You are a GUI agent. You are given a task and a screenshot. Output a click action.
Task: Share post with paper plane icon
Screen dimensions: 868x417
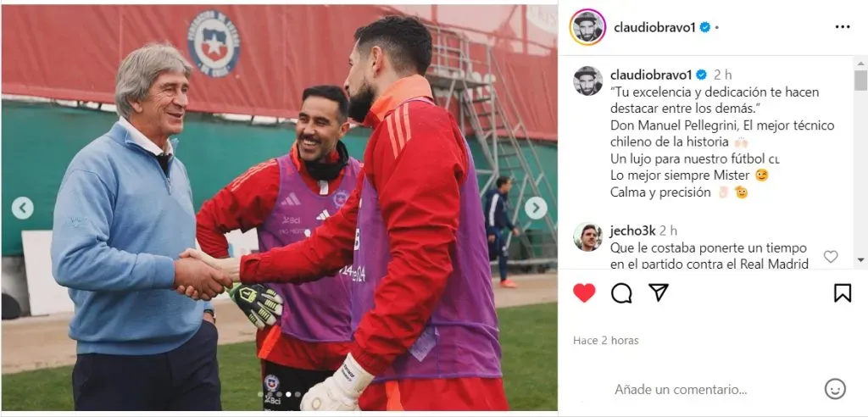[x=659, y=292]
